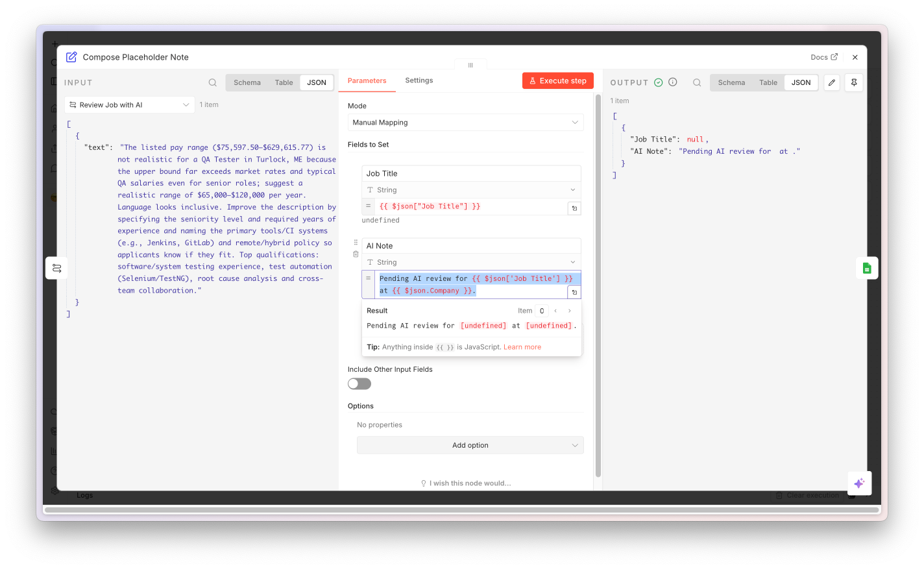Click the AI Note expression text area
This screenshot has width=924, height=569.
click(477, 284)
